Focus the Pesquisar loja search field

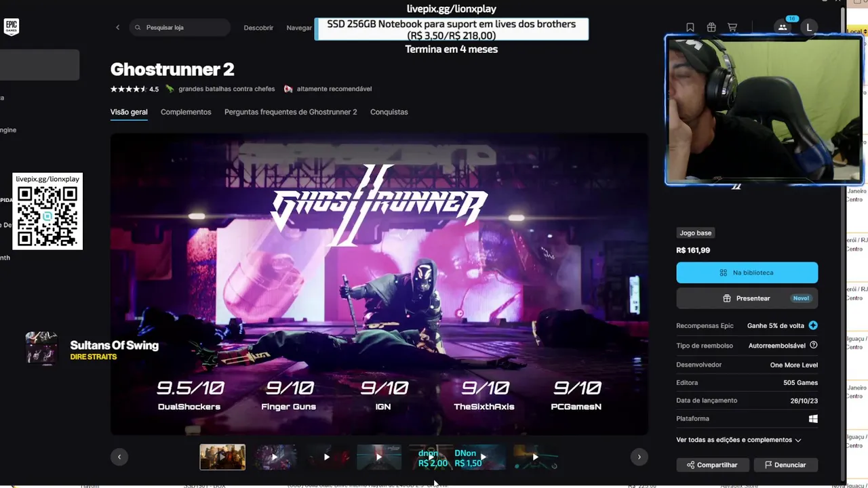180,28
